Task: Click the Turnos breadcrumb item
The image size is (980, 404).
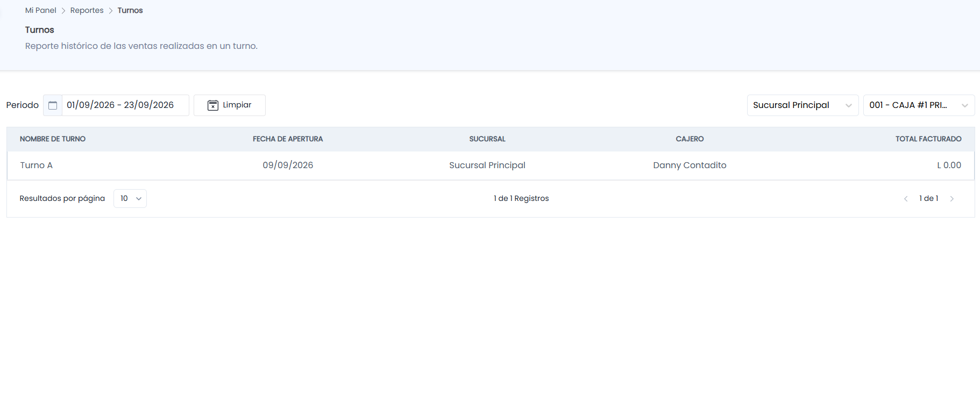Action: pyautogui.click(x=130, y=10)
